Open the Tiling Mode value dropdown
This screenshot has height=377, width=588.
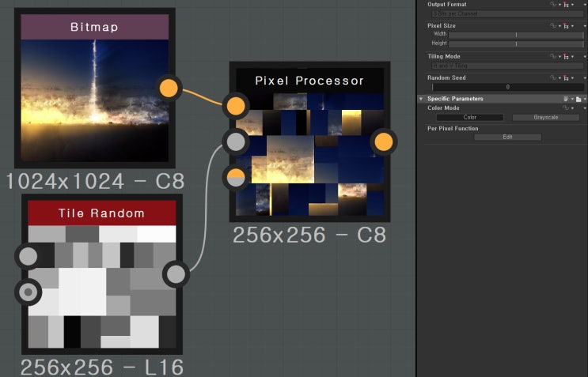pos(508,66)
